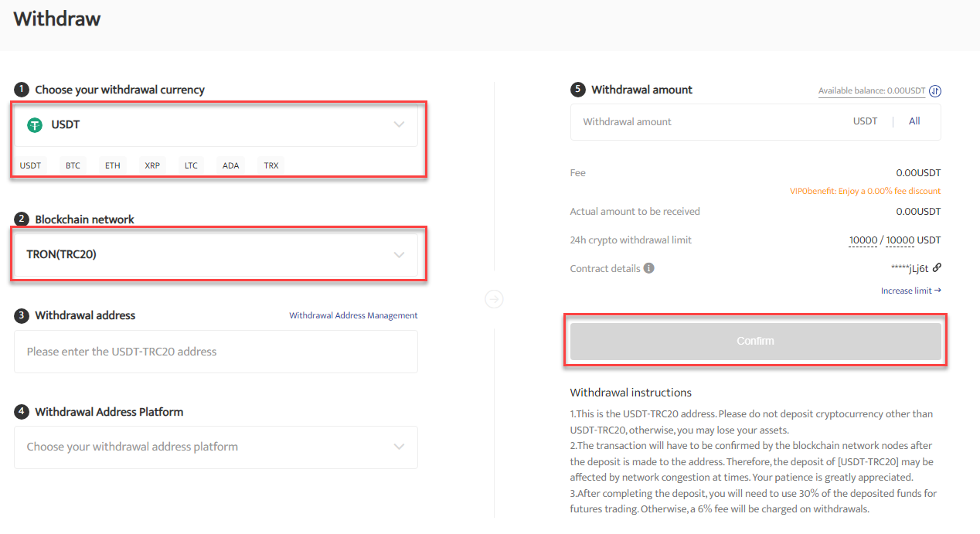Select the ADA quick currency chip

click(230, 165)
